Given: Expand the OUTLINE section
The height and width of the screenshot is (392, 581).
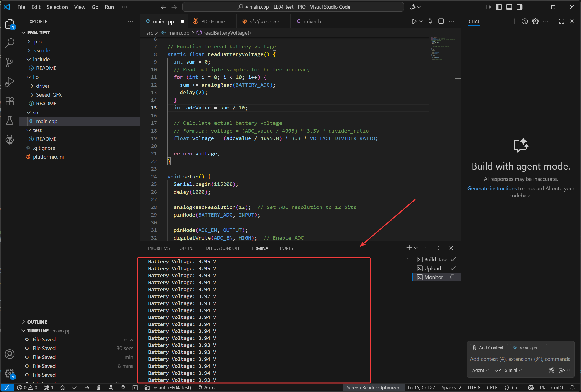Looking at the screenshot, I should point(37,322).
